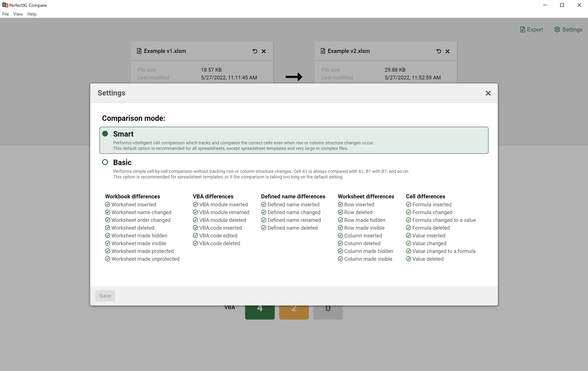Select the Basic comparison mode
The height and width of the screenshot is (371, 588).
pos(105,162)
